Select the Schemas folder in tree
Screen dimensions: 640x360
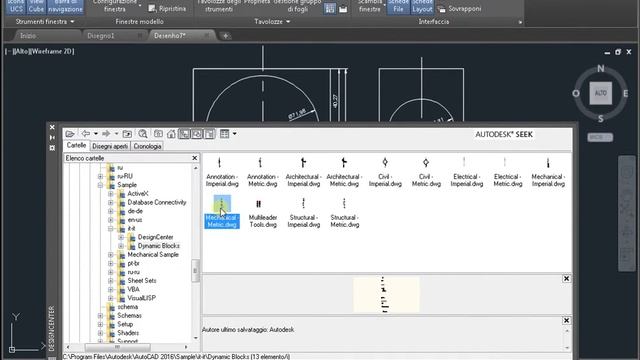(129, 316)
